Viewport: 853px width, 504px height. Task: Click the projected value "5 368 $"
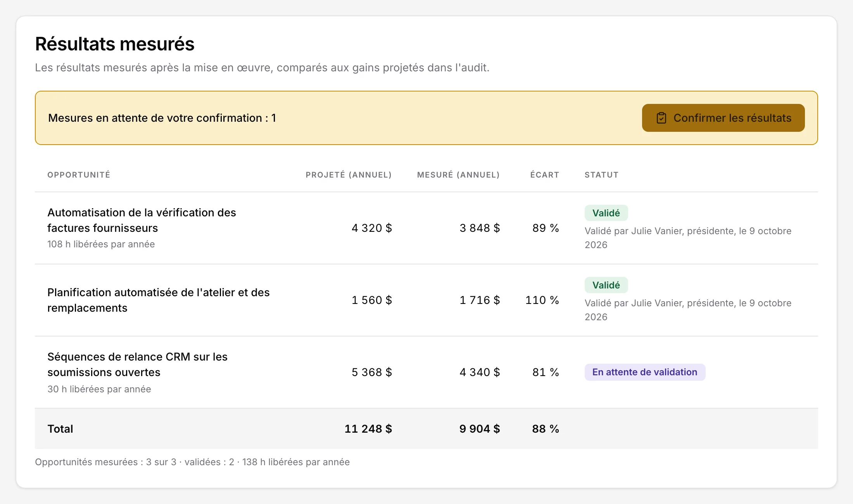(372, 372)
